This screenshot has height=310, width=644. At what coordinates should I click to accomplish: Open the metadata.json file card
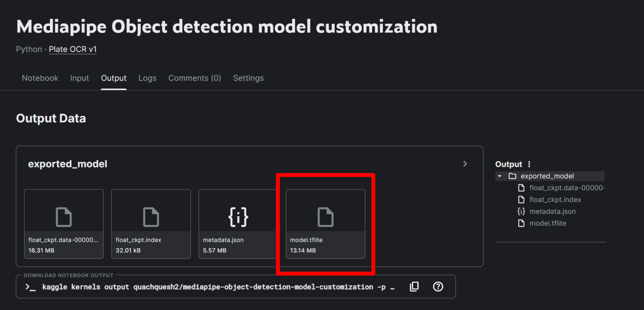[x=238, y=224]
